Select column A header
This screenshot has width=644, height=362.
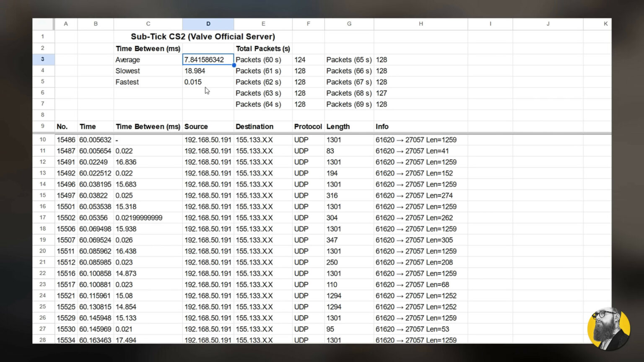pyautogui.click(x=66, y=24)
